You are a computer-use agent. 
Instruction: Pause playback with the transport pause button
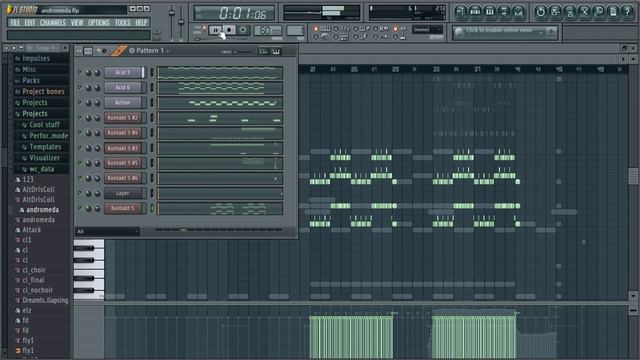pos(216,30)
